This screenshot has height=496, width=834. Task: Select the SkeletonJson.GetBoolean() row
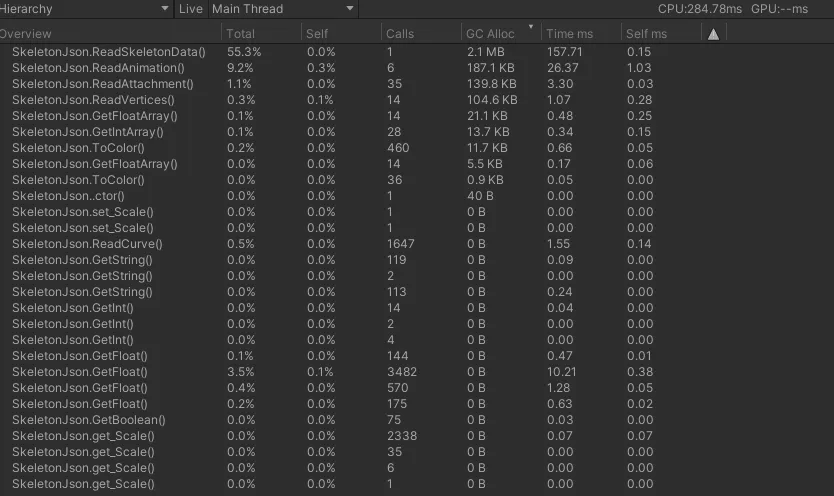(x=417, y=419)
